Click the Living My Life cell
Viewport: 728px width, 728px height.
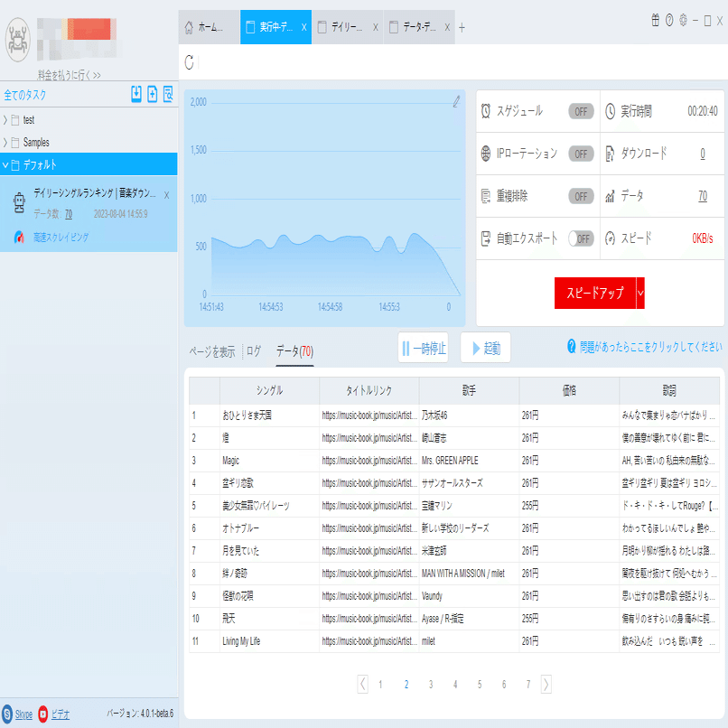coord(269,641)
